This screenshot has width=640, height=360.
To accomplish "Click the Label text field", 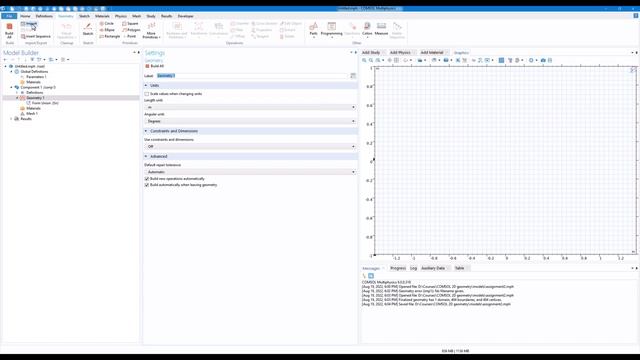I will pos(251,76).
